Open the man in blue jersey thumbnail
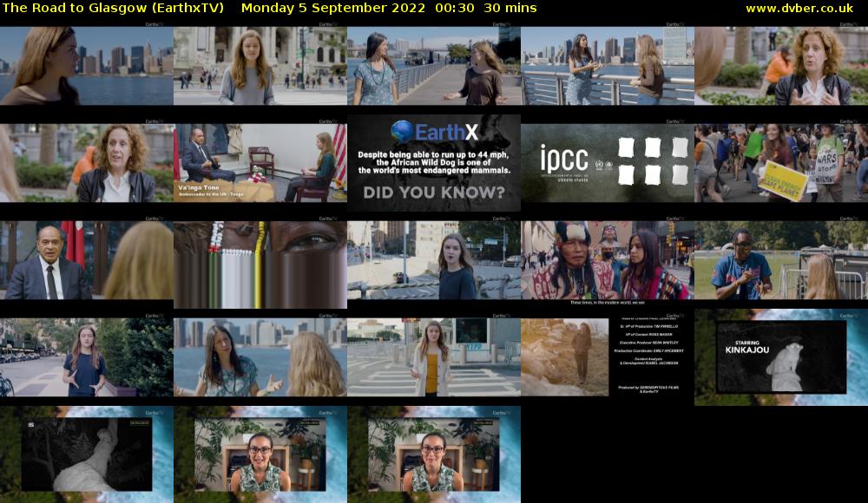The width and height of the screenshot is (868, 503). pos(781,260)
